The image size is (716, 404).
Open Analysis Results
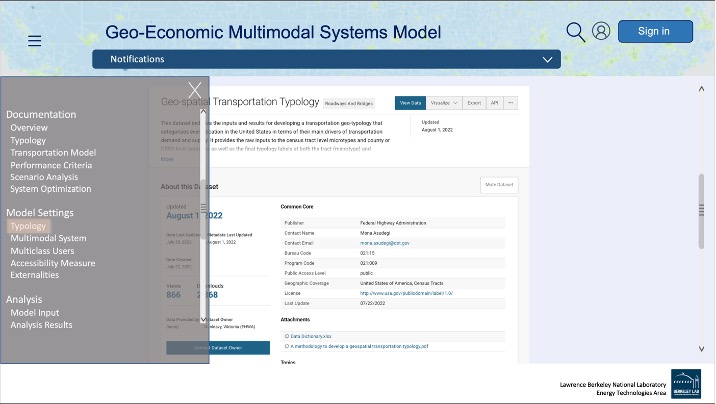tap(41, 325)
